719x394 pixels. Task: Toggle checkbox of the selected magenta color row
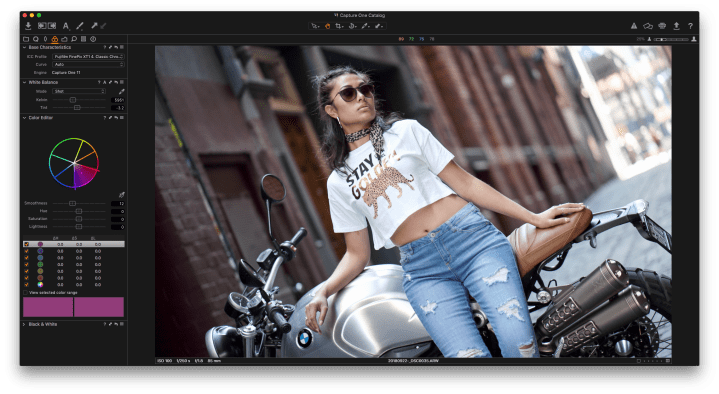tap(26, 244)
